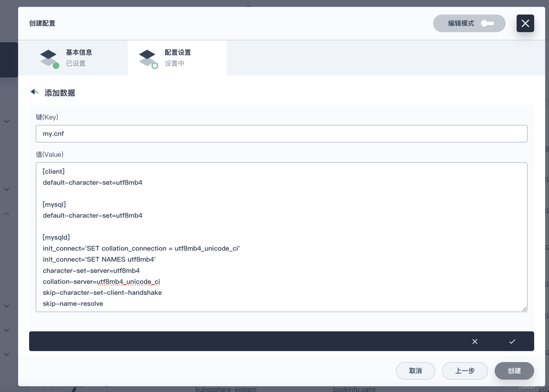Click the textarea resize handle corner
This screenshot has height=392, width=549.
point(524,309)
